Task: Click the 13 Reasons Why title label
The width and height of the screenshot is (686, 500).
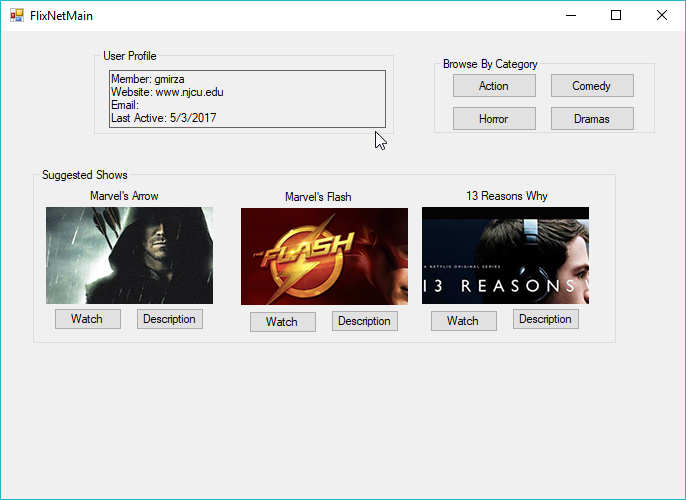Action: pyautogui.click(x=506, y=196)
